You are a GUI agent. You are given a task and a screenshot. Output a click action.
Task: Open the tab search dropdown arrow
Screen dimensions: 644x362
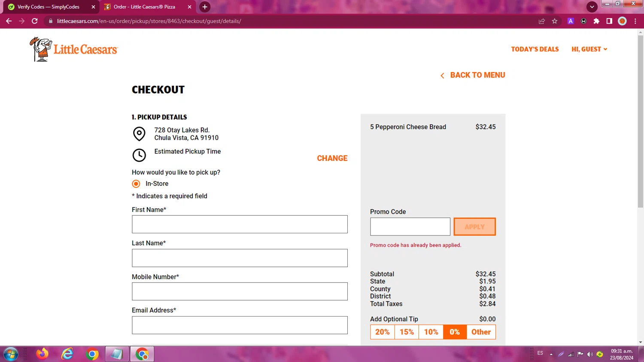592,7
